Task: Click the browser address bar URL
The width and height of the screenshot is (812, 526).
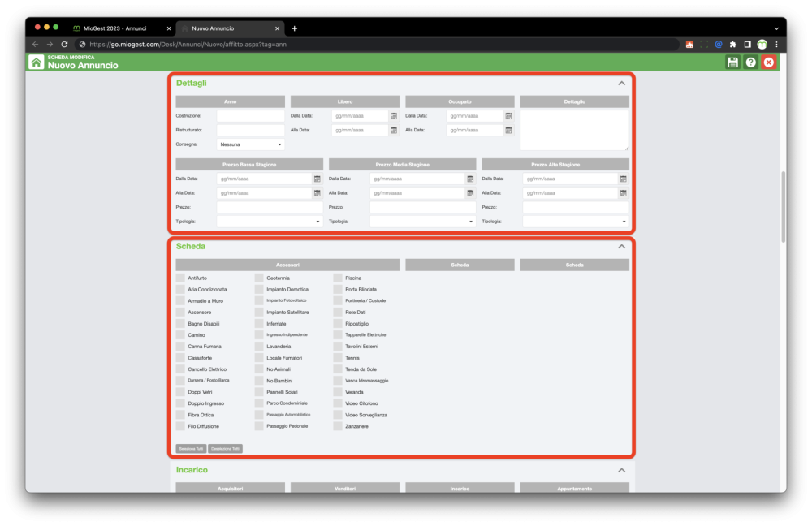Action: (x=188, y=45)
